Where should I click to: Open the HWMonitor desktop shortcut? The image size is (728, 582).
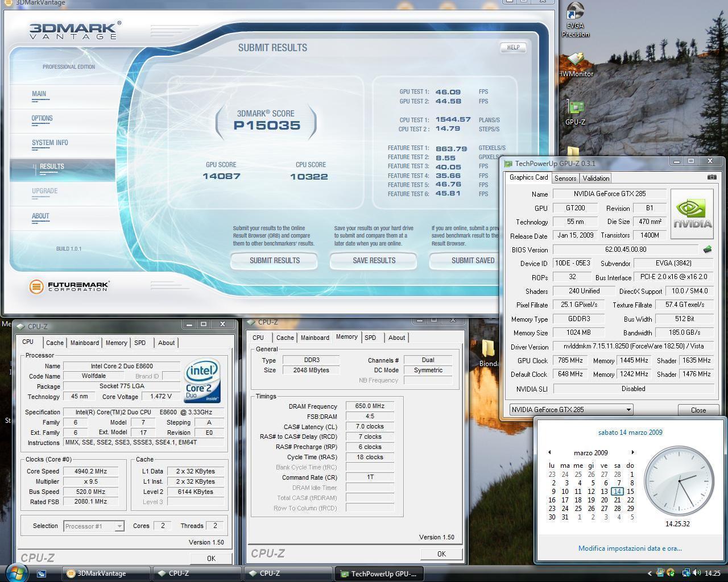coord(576,65)
